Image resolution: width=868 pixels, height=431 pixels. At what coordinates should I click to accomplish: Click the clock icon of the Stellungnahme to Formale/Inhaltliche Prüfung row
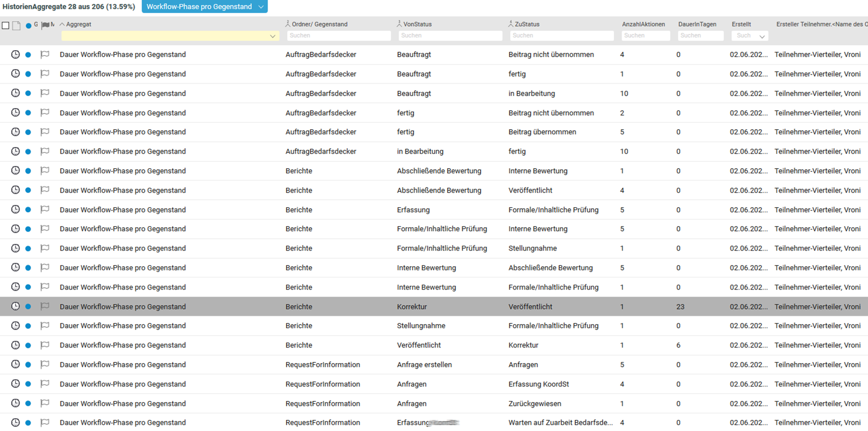(x=16, y=326)
